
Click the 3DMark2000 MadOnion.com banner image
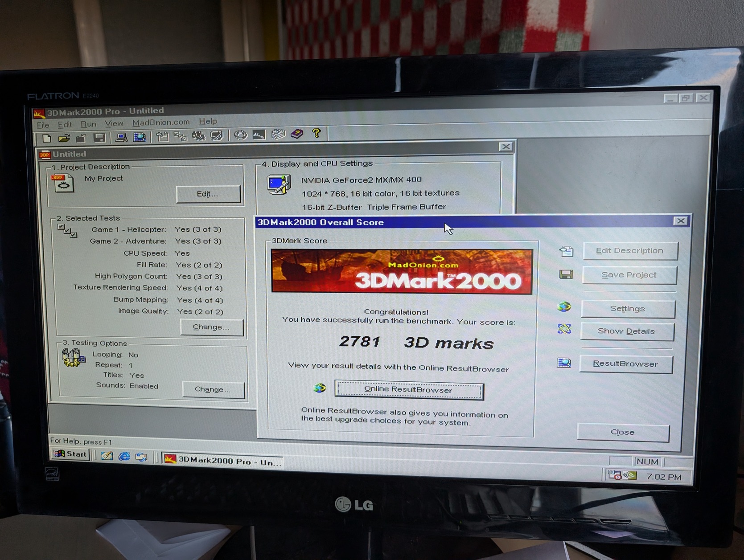point(402,272)
